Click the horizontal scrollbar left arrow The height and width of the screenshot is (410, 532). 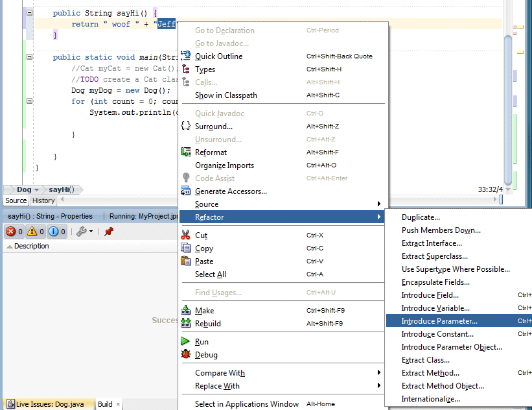pyautogui.click(x=62, y=199)
